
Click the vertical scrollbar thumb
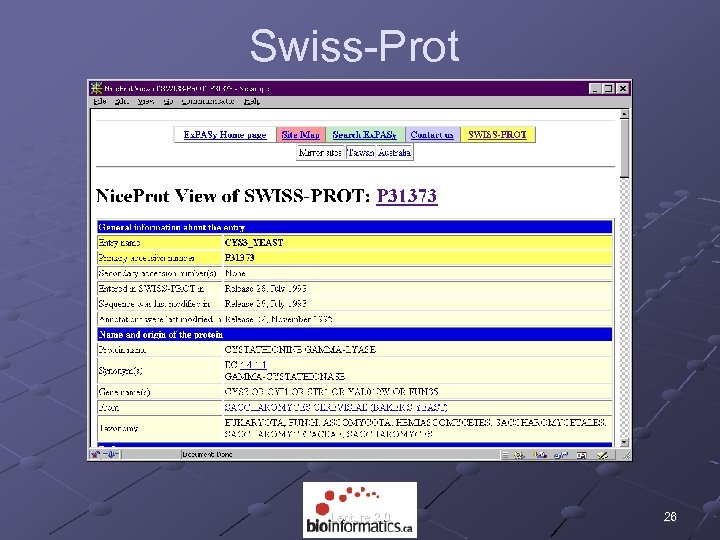(x=624, y=148)
